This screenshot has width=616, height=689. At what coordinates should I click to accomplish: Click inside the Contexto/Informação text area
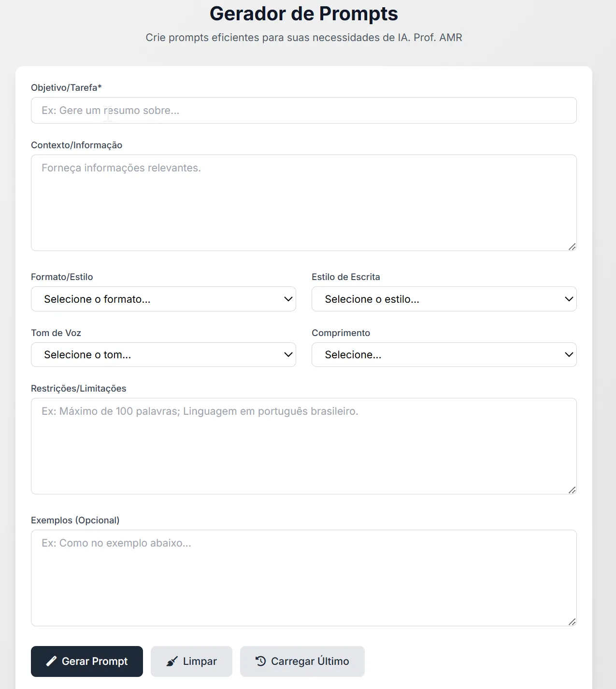(x=303, y=203)
